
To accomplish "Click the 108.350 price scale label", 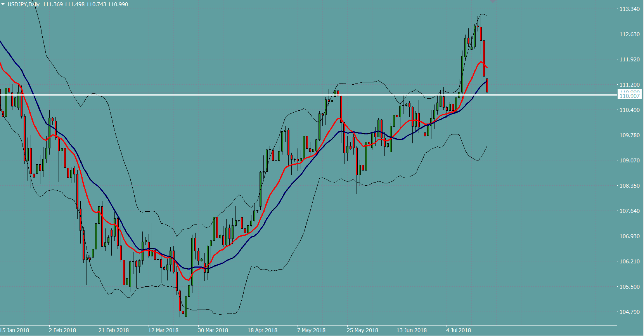I will 629,186.
